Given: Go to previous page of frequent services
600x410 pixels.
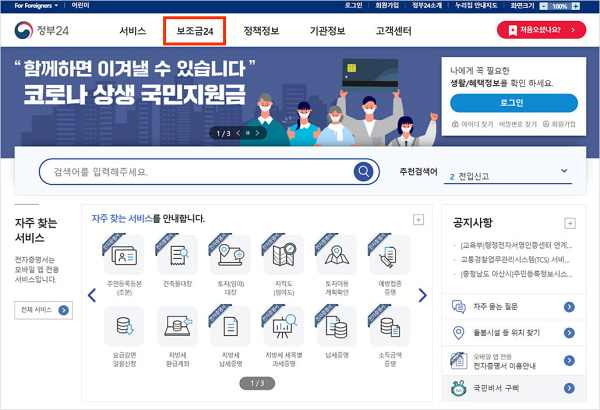Looking at the screenshot, I should 92,295.
